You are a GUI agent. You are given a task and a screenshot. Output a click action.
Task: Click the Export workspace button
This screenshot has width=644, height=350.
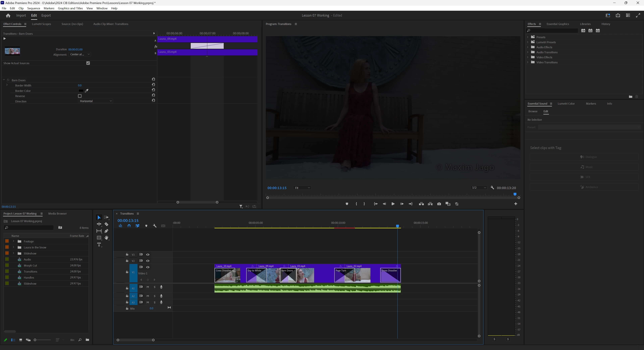click(x=46, y=15)
